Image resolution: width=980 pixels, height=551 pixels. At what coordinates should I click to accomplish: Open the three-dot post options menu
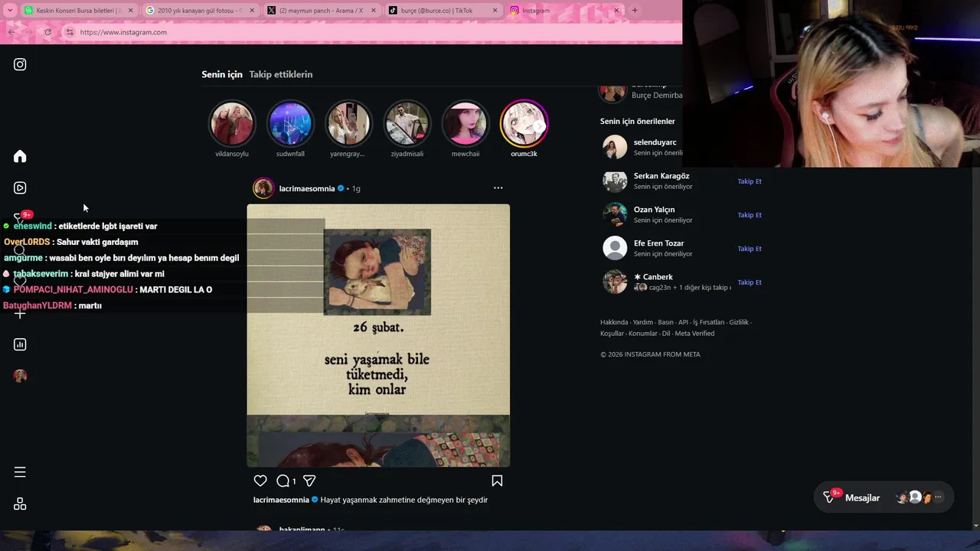point(498,187)
